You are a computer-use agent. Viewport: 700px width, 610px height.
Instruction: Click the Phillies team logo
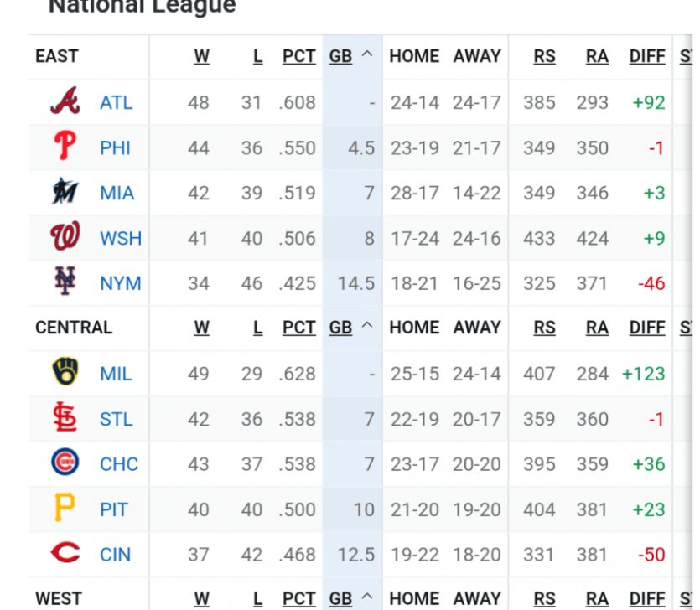coord(65,146)
